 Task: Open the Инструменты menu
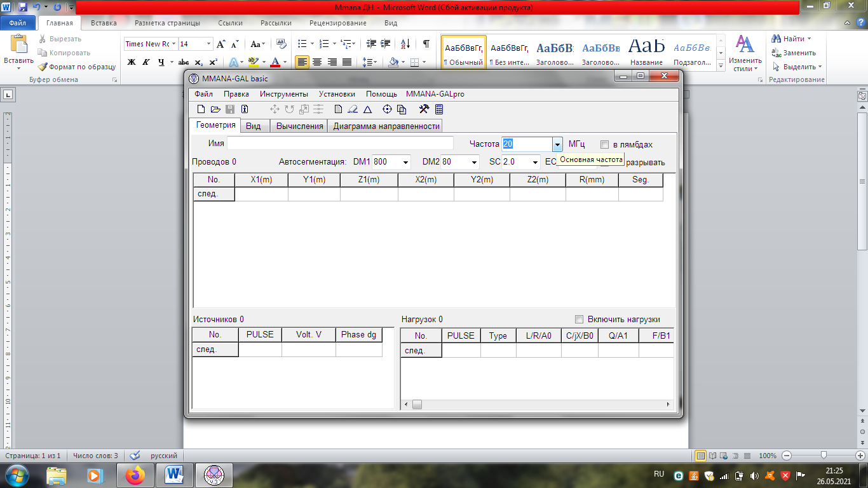pyautogui.click(x=283, y=94)
